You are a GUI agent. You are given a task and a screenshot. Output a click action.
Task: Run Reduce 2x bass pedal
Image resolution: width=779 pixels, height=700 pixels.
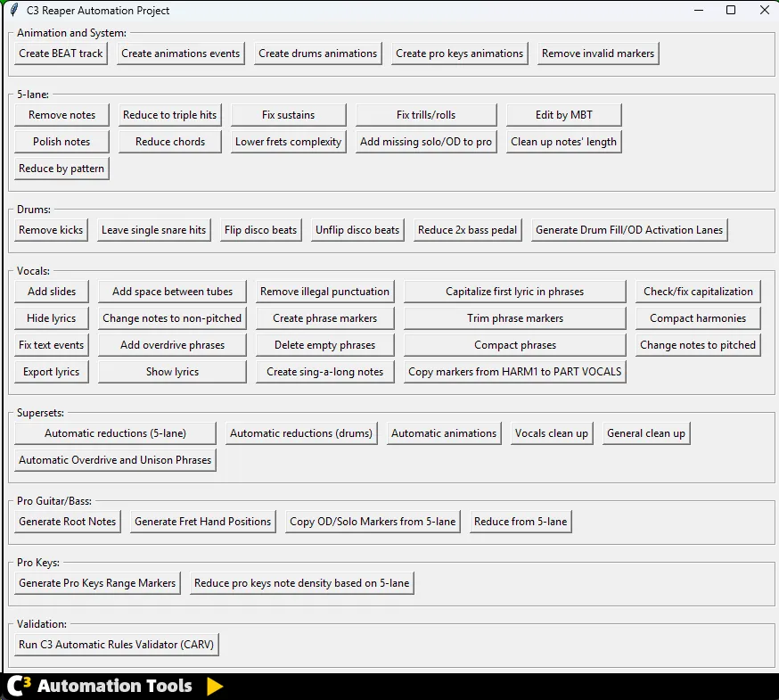468,230
